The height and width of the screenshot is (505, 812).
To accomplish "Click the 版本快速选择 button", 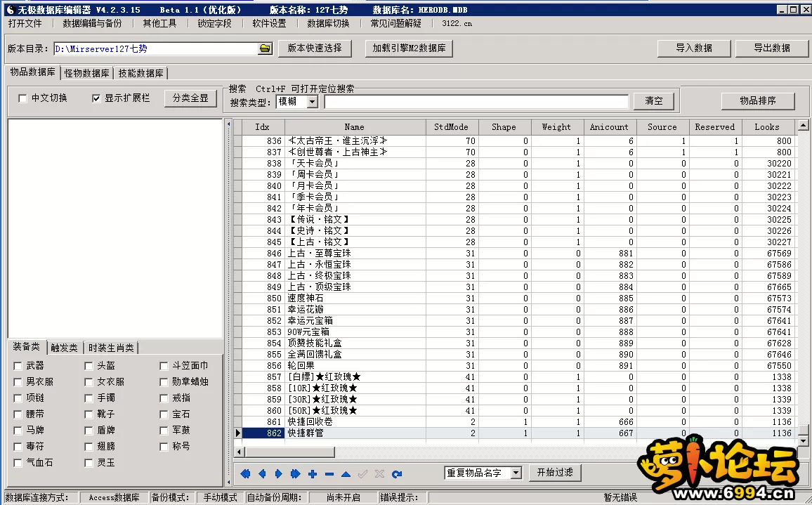I will pos(315,48).
